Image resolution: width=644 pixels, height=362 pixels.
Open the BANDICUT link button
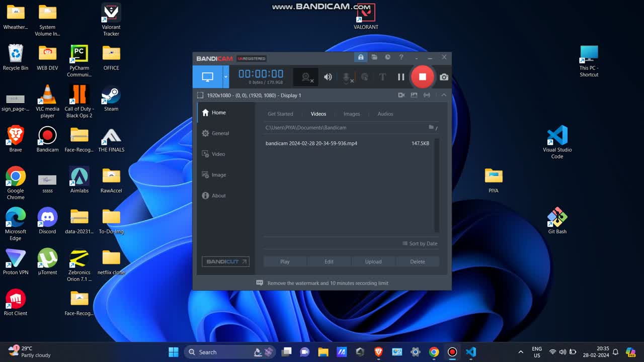(225, 261)
